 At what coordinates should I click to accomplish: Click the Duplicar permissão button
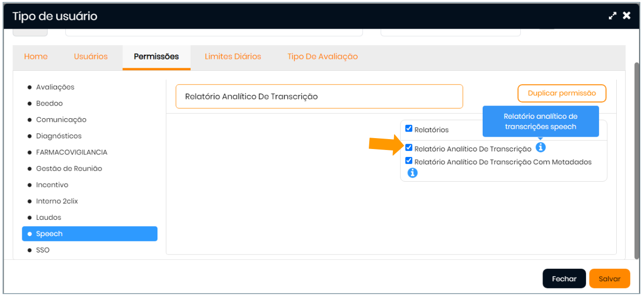562,93
